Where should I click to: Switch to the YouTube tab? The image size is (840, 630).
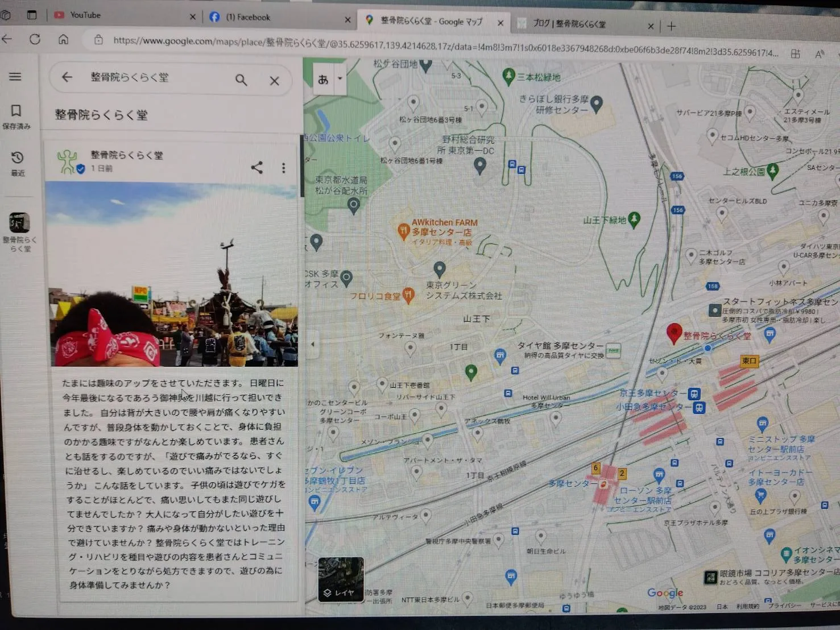click(85, 15)
